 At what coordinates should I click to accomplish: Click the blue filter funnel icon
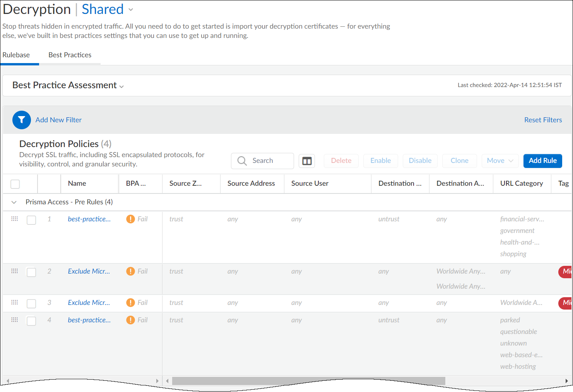coord(22,120)
